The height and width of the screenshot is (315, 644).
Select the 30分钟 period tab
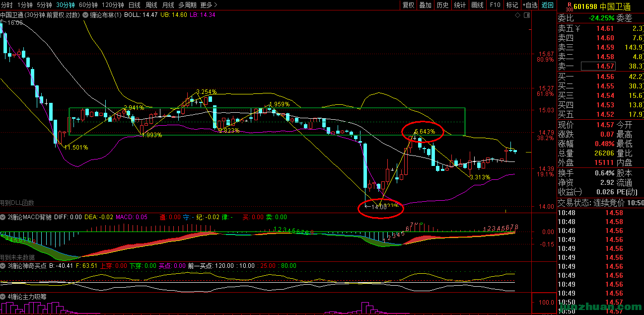coord(65,5)
